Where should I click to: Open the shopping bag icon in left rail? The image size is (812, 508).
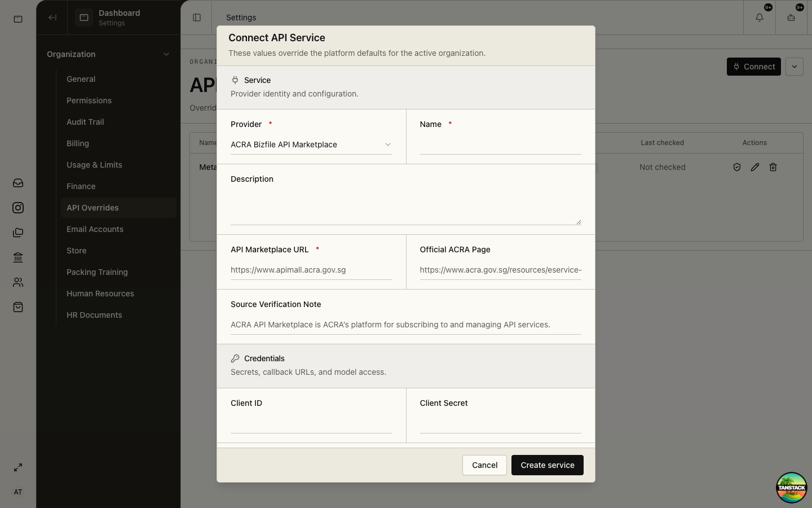[18, 307]
